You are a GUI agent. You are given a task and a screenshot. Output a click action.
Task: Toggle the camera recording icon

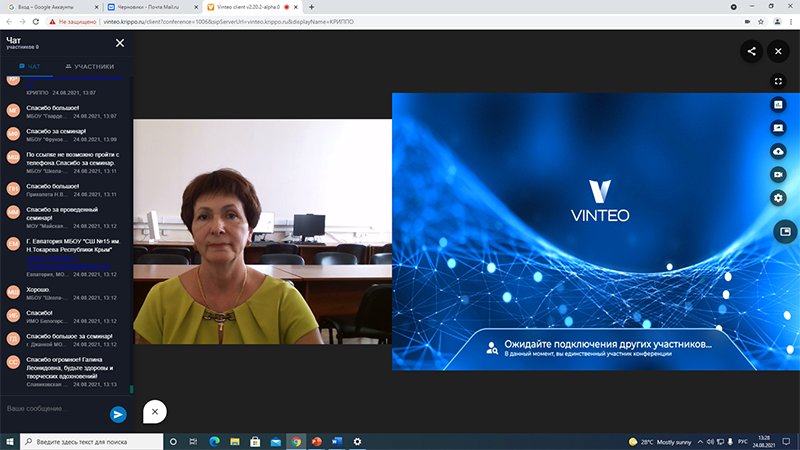click(778, 174)
